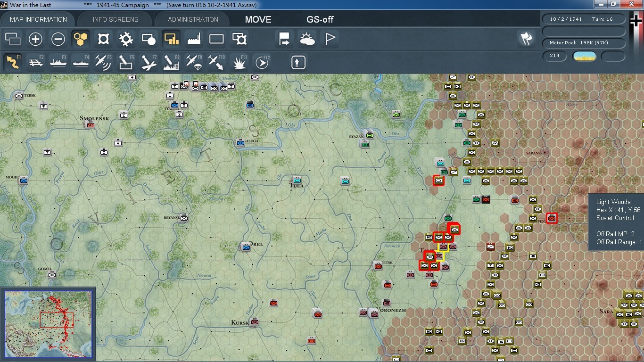Click the Saransk town label
The height and width of the screenshot is (362, 644).
click(535, 153)
